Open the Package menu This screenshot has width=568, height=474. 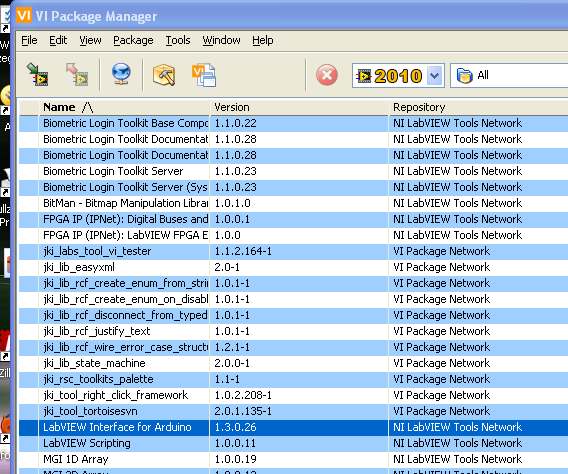point(133,40)
